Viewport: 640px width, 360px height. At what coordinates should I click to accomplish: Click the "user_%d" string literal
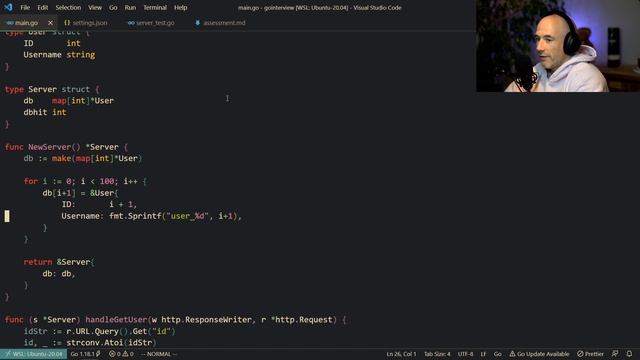pos(187,216)
